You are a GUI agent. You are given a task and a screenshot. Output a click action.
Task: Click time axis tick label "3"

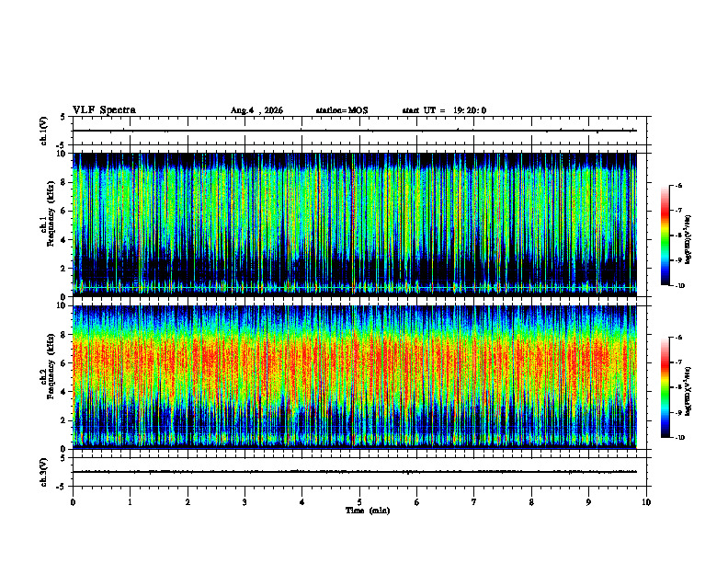(245, 502)
